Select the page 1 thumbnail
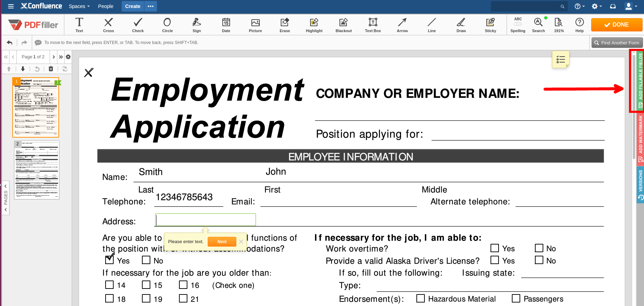The image size is (644, 306). pos(36,107)
